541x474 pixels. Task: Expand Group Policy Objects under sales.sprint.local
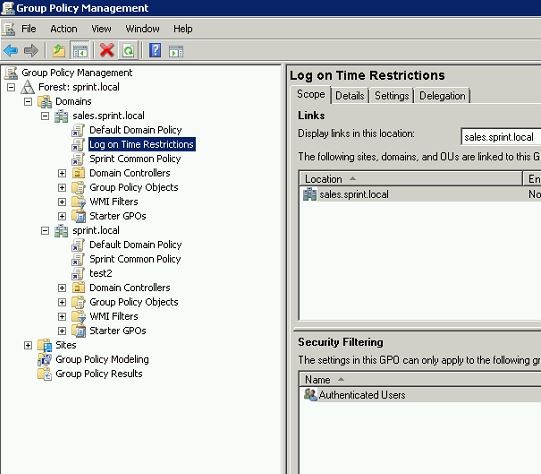pos(62,187)
